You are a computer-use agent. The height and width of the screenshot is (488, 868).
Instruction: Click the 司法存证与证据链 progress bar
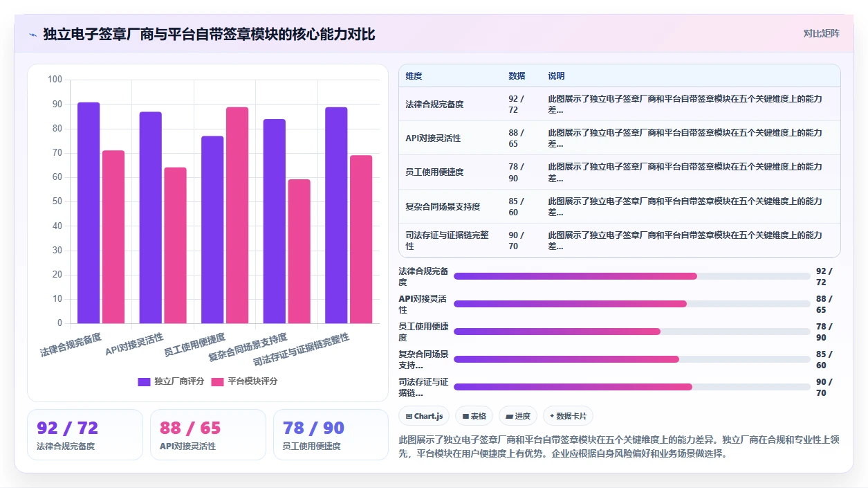631,387
